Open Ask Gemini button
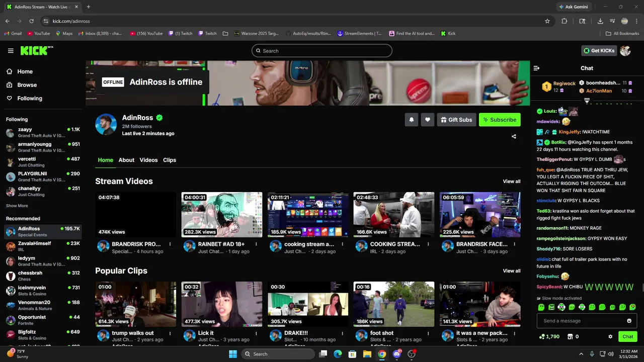The height and width of the screenshot is (362, 644). (573, 7)
